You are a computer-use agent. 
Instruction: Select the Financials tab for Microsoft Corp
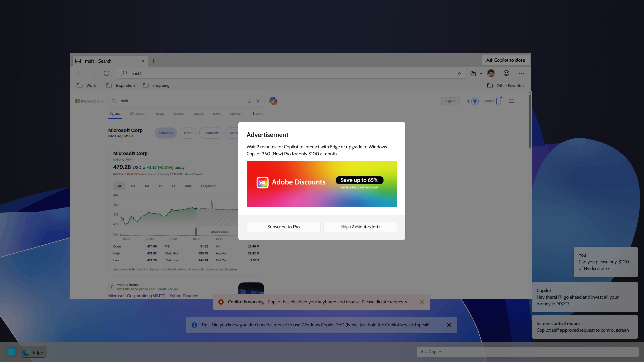(x=211, y=133)
